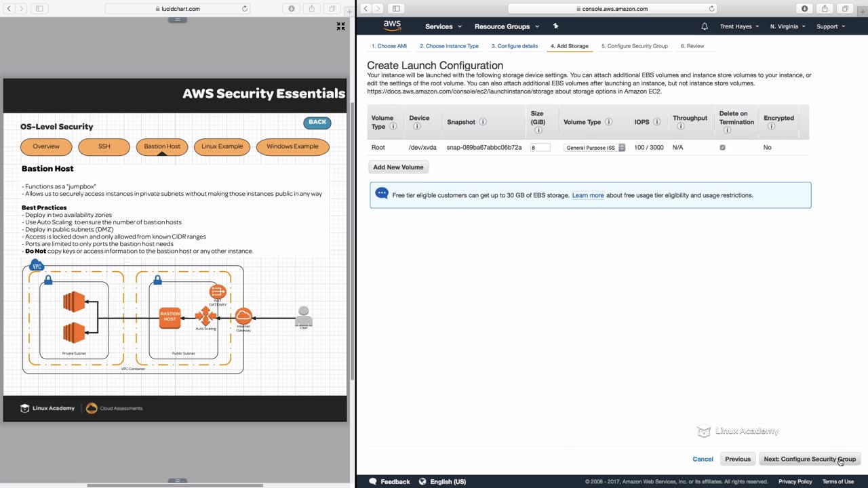Click the info icon under Device header
868x488 pixels.
[416, 127]
